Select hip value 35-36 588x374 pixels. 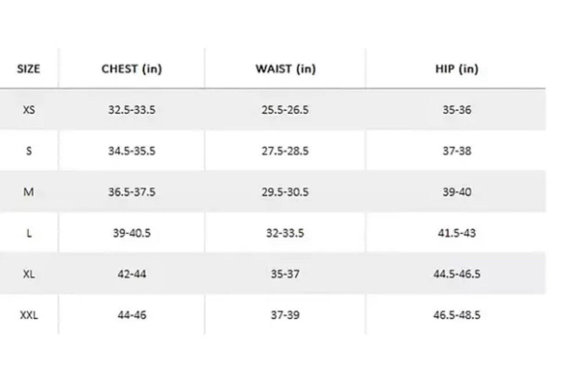tap(457, 110)
